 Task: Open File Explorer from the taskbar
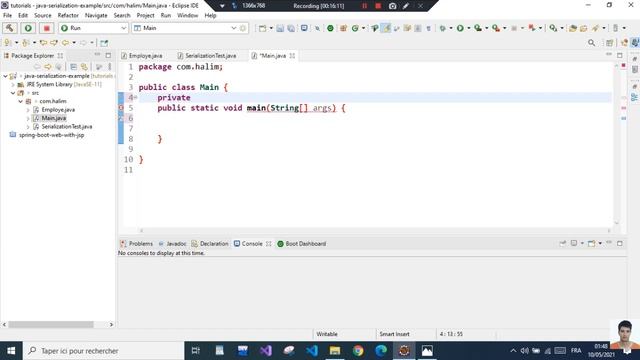(x=335, y=351)
